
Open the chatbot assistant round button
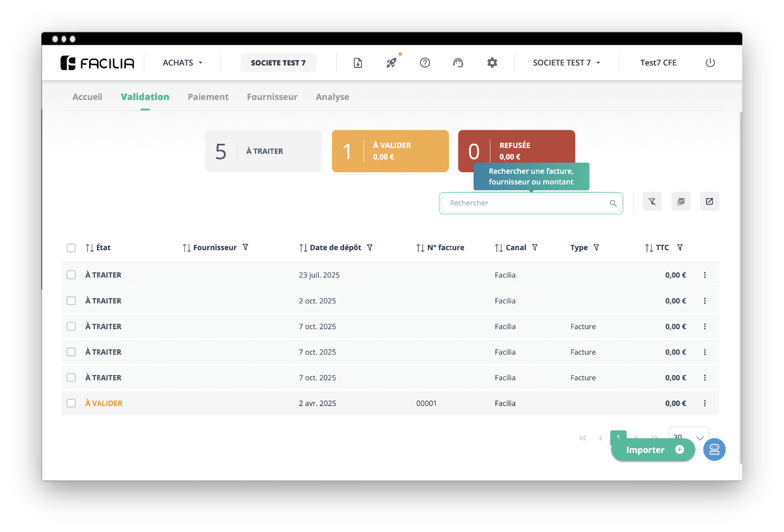click(714, 449)
